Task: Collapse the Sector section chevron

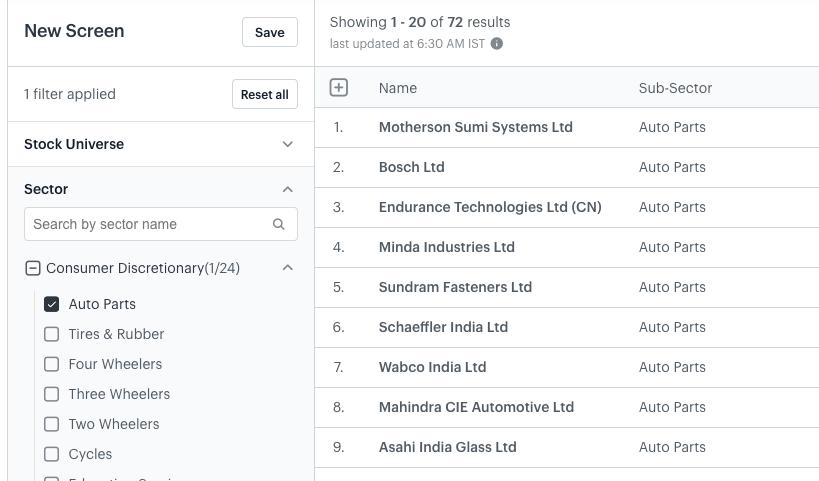Action: coord(288,190)
